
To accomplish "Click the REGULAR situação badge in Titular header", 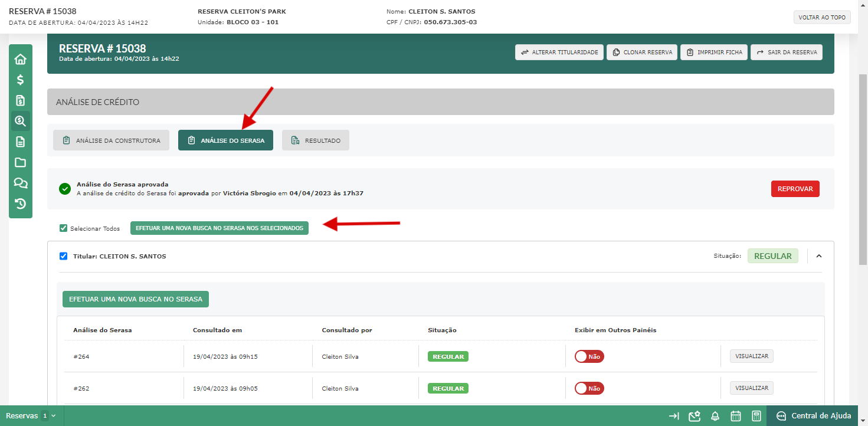I will 773,256.
